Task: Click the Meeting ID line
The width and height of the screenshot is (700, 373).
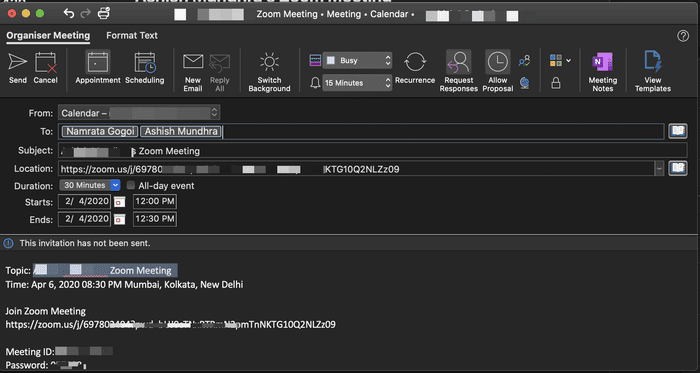Action: 59,352
